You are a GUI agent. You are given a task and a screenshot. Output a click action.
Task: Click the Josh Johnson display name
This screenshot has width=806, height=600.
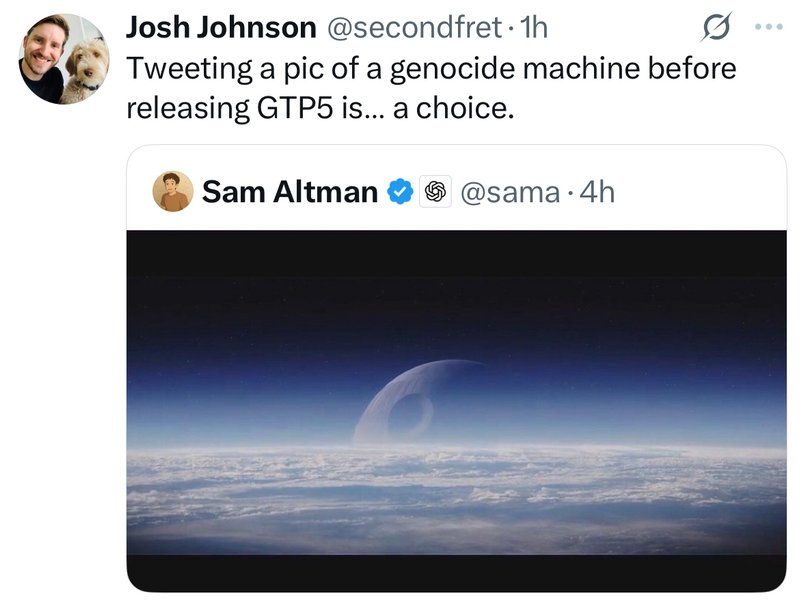[220, 27]
